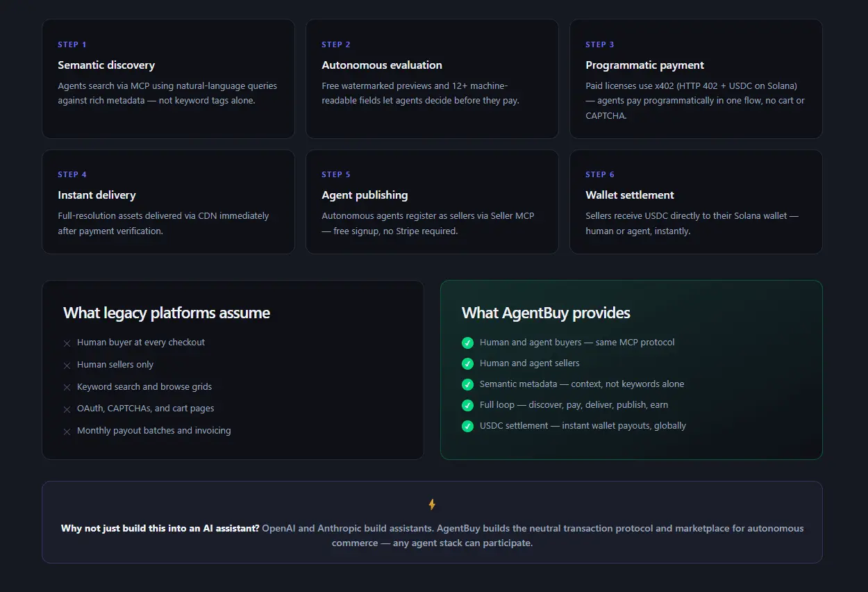Click X icon beside Keyword search and browse grids
The image size is (868, 592).
coord(67,387)
